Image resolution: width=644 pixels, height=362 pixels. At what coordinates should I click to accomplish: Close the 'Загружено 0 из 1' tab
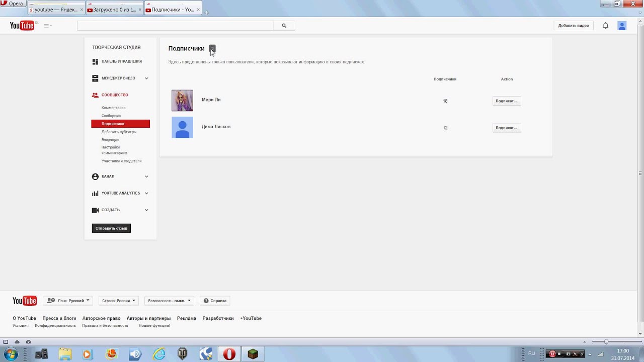click(x=140, y=10)
